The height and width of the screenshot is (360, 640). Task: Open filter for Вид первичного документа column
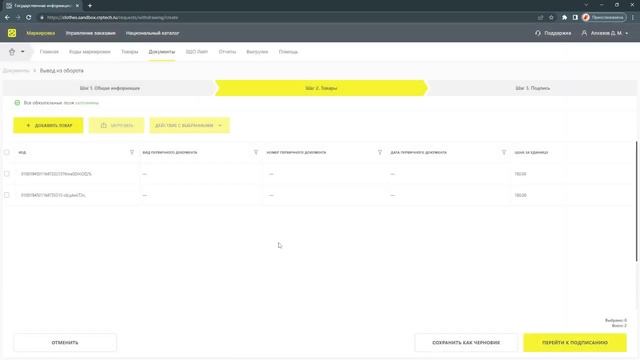(256, 152)
